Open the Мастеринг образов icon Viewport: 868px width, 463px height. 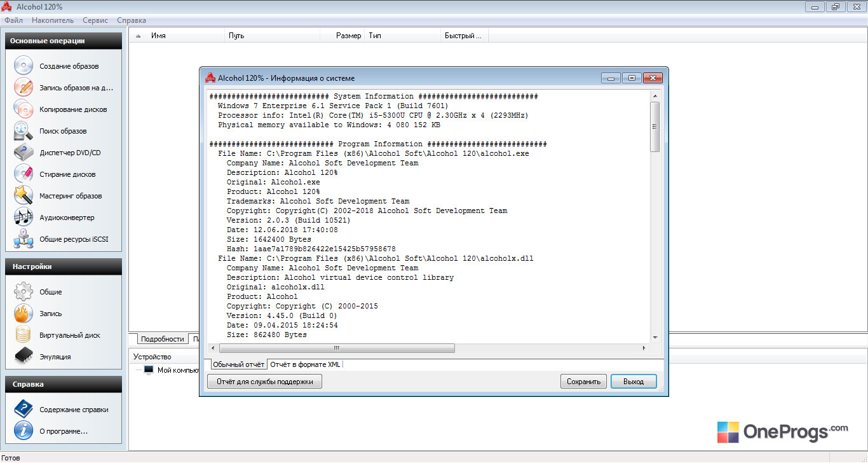coord(24,196)
